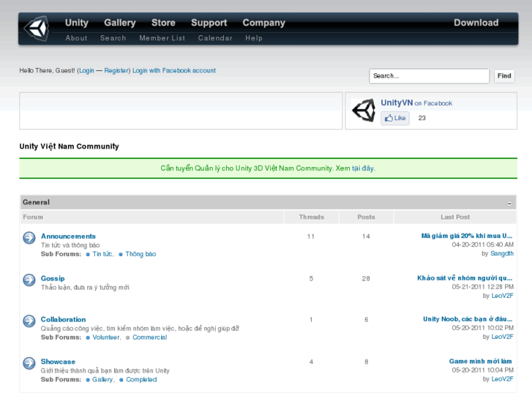Open the Showcase forum
This screenshot has width=532, height=399.
click(x=58, y=362)
